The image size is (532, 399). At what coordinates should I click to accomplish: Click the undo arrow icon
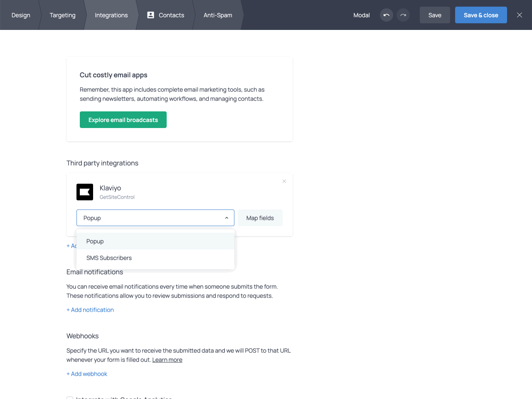coord(387,15)
